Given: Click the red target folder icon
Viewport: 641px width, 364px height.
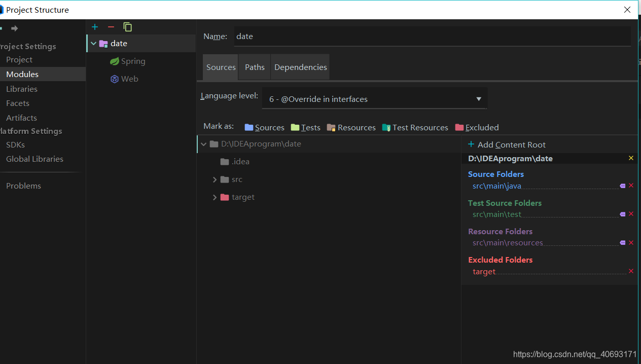Looking at the screenshot, I should 225,197.
